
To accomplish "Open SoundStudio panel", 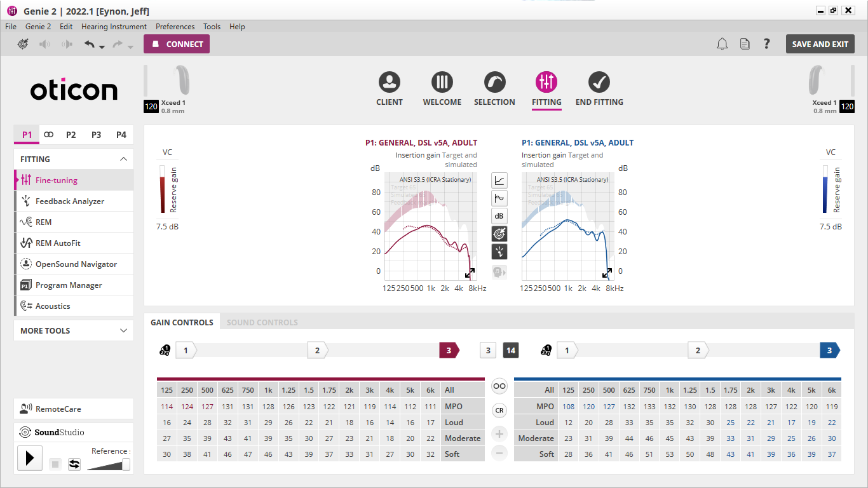I will (x=74, y=432).
